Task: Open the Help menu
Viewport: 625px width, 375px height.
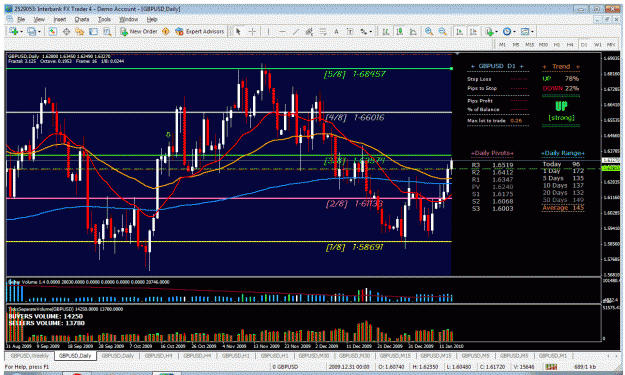Action: 152,19
